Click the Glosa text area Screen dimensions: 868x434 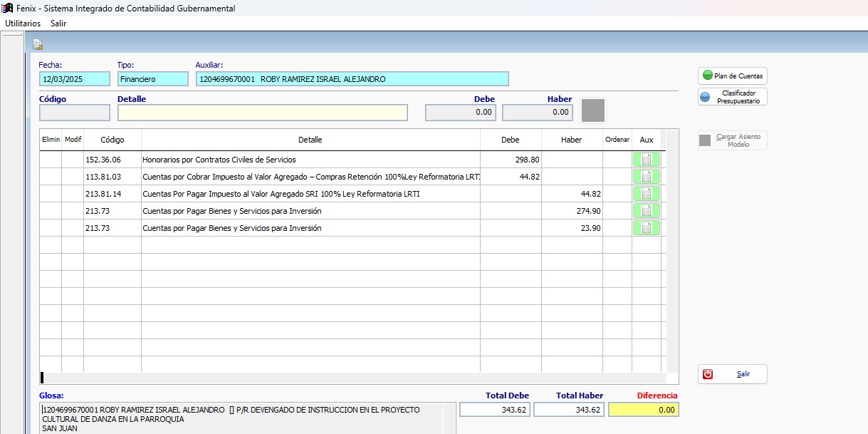point(247,418)
